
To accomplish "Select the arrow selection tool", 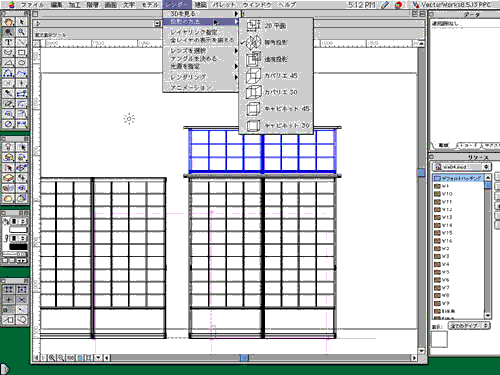I will 21,22.
